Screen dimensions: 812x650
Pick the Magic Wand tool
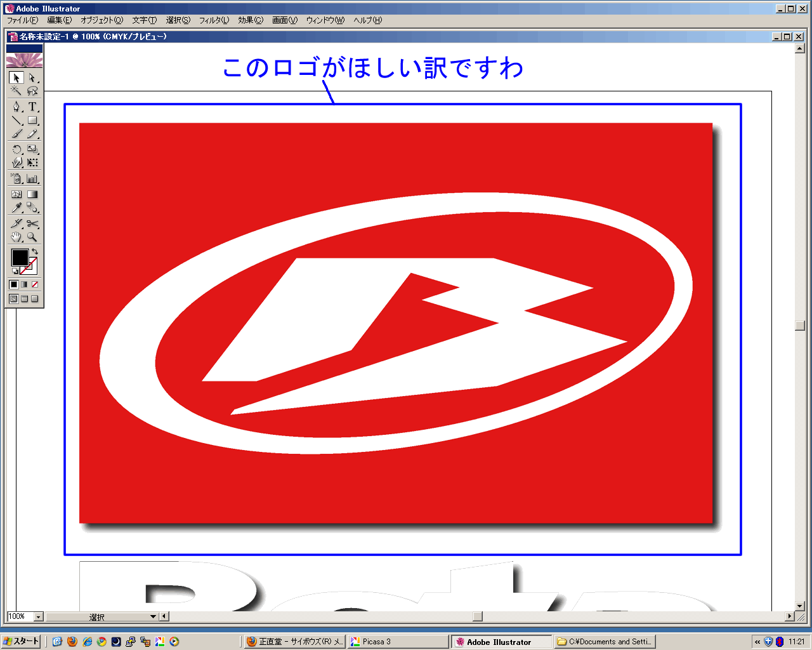(17, 91)
